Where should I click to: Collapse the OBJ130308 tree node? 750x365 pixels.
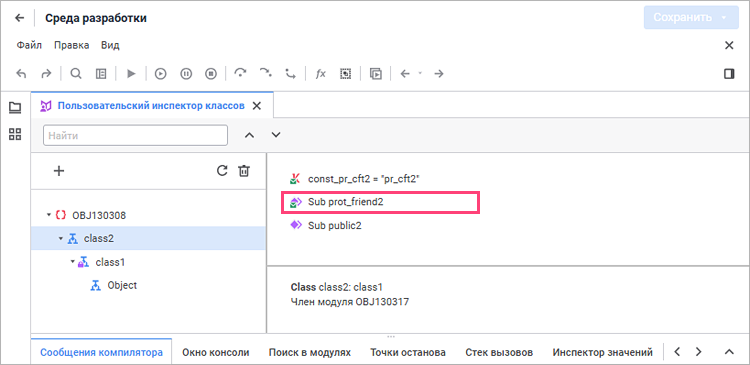click(49, 215)
